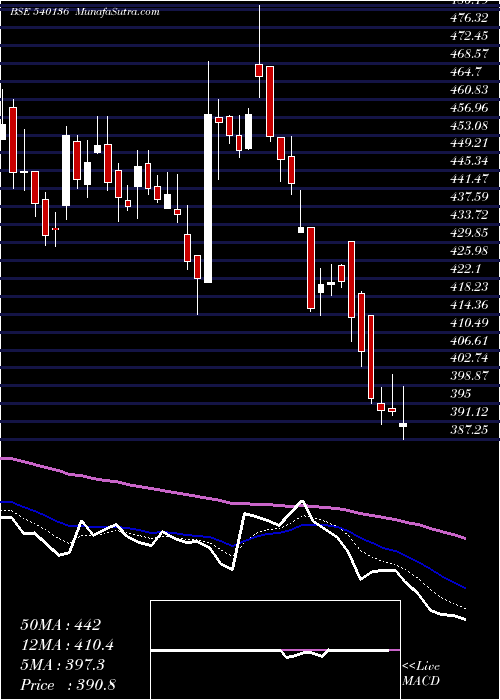The height and width of the screenshot is (700, 500).
Task: Open the Live MACD inset panel
Action: pos(275,650)
